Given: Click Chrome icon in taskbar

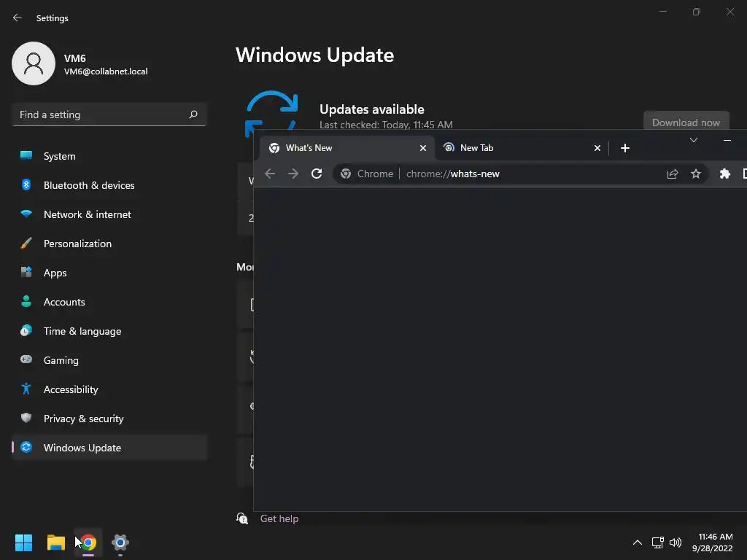Looking at the screenshot, I should tap(88, 542).
